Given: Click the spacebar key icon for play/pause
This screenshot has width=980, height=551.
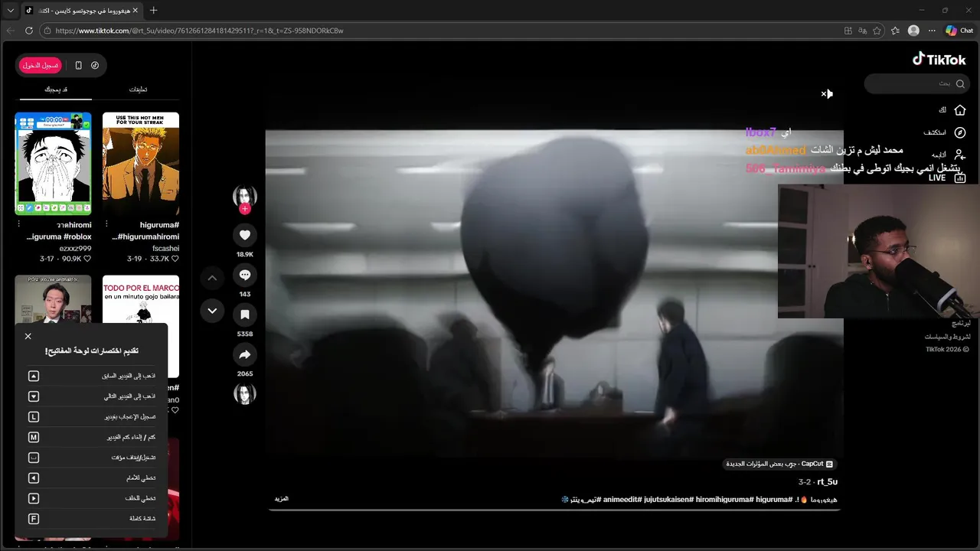Looking at the screenshot, I should (34, 458).
